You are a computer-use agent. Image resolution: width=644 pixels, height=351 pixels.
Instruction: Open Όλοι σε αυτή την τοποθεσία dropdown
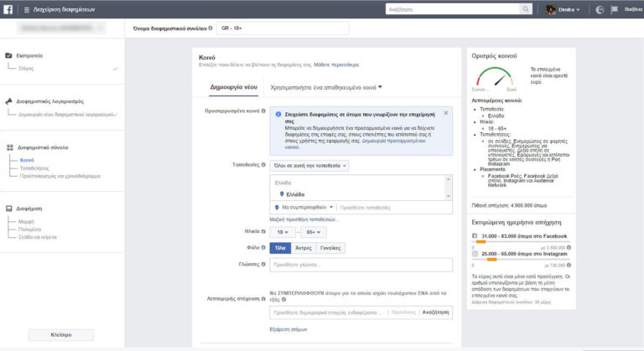tap(309, 166)
